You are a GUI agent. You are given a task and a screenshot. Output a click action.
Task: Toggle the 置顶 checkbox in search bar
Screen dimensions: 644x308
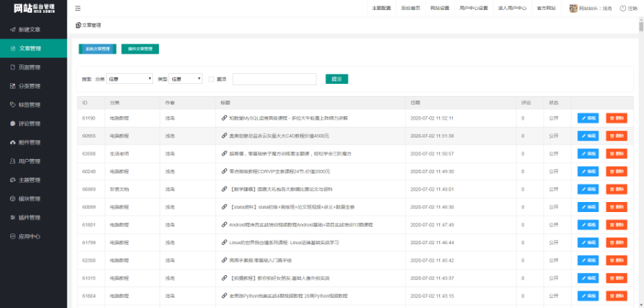click(x=211, y=79)
